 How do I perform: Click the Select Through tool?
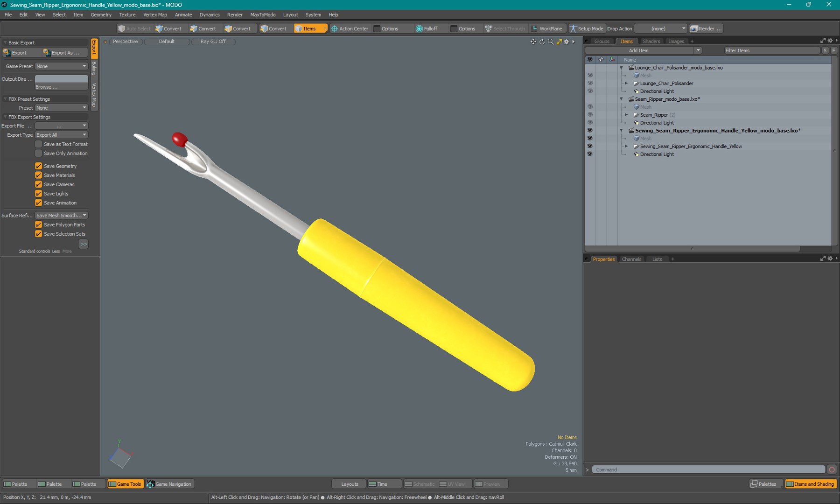[x=505, y=28]
